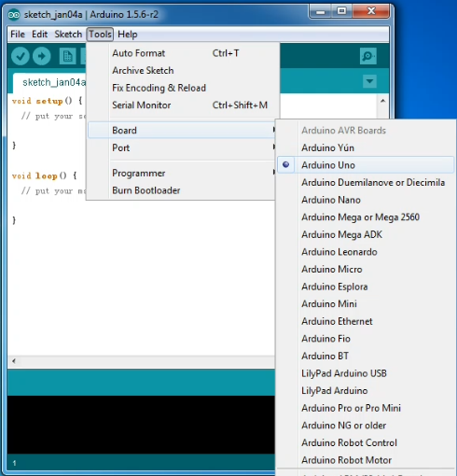Click the Verify checkmark icon
Viewport: 457px width, 476px height.
coord(21,56)
